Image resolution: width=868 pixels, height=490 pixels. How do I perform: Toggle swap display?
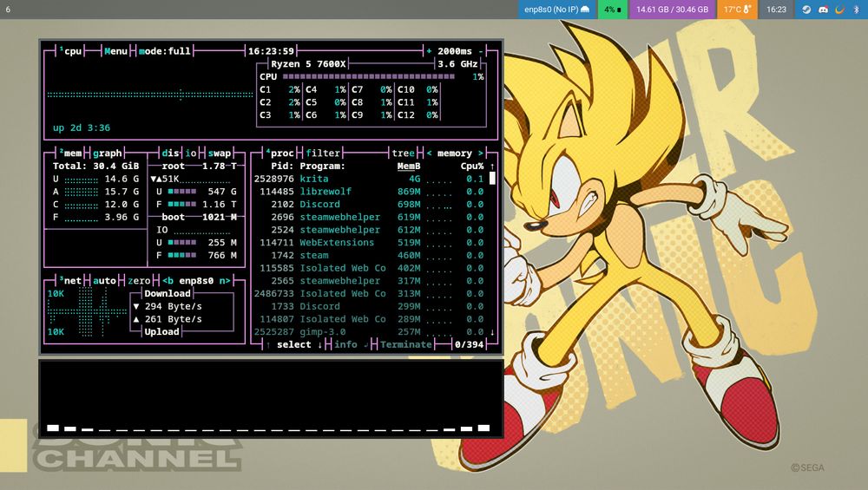pyautogui.click(x=220, y=154)
